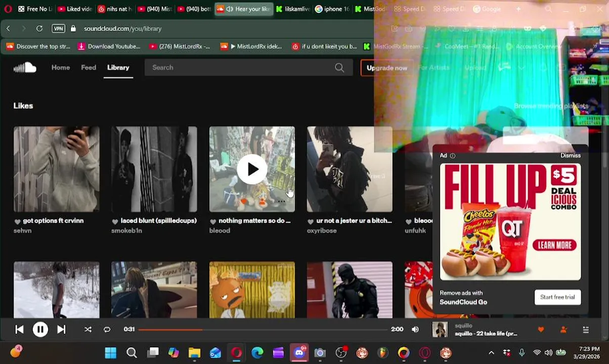The width and height of the screenshot is (609, 364).
Task: Select the Library tab
Action: [x=118, y=67]
